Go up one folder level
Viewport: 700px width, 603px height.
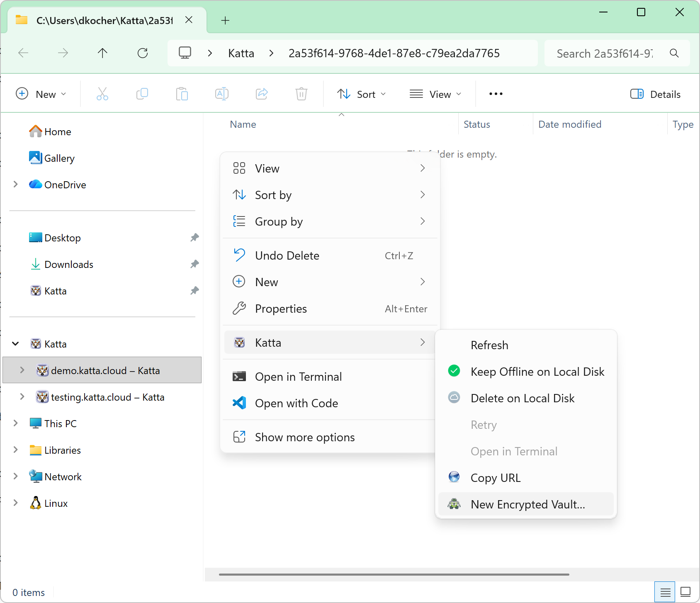(102, 53)
